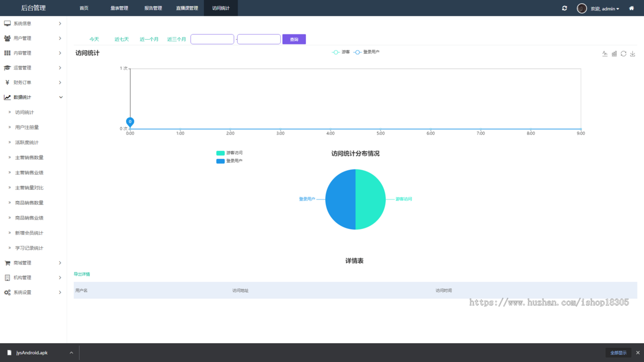Filter by 近三个月
The width and height of the screenshot is (644, 362).
[x=177, y=39]
